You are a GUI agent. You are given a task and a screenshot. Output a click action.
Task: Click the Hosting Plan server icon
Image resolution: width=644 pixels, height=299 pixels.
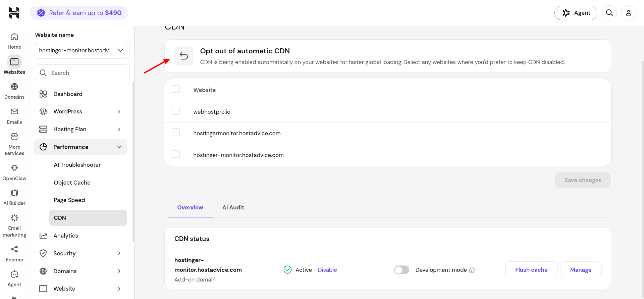pyautogui.click(x=43, y=129)
